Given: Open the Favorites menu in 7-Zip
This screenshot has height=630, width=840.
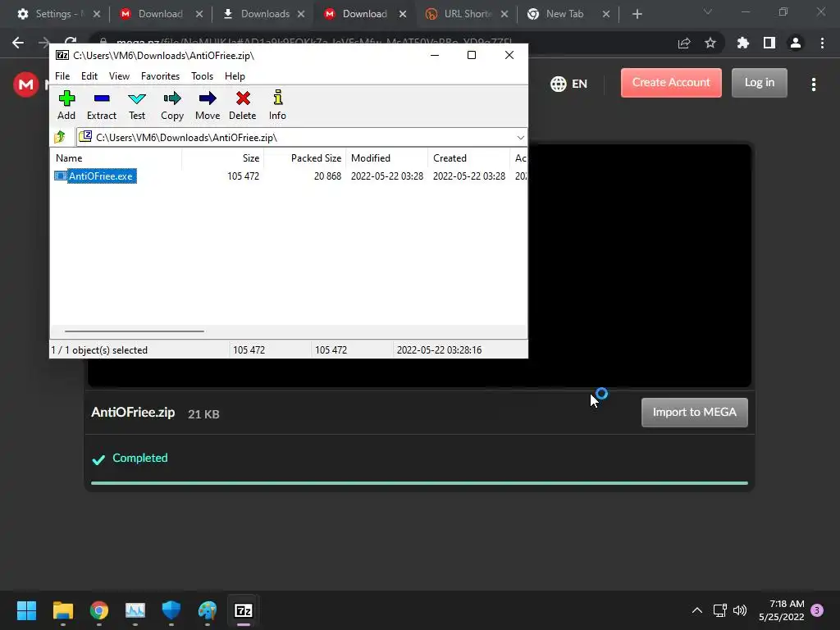Looking at the screenshot, I should 160,76.
